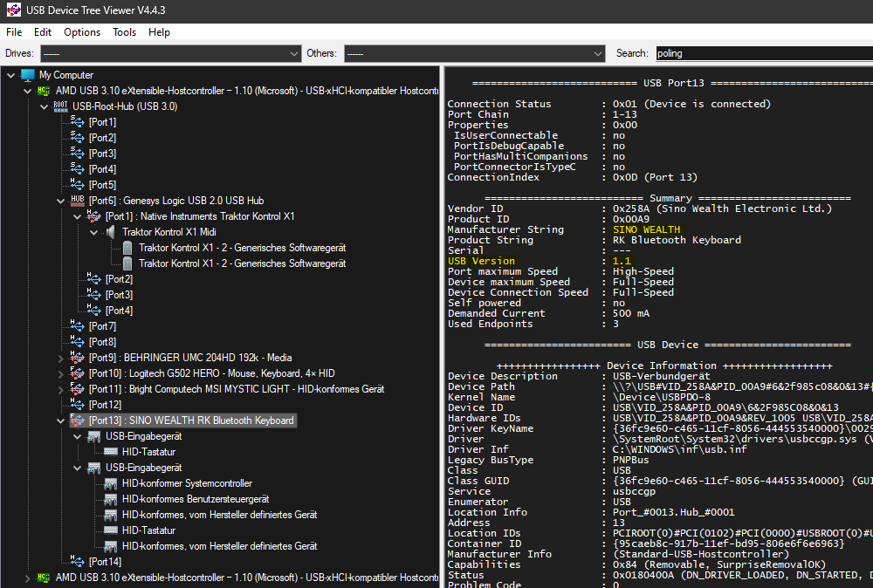Viewport: 873px width, 588px height.
Task: Collapse the Genesys Logic USB 2.0 Hub node
Action: (x=61, y=201)
